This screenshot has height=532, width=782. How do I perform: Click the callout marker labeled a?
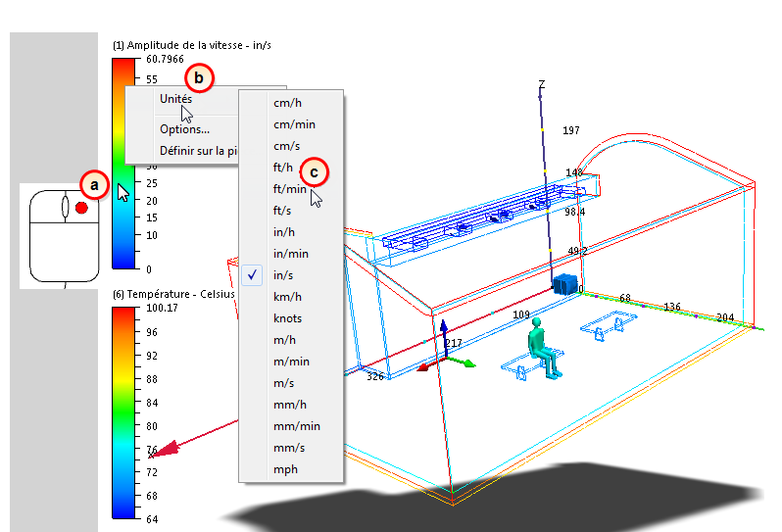tap(94, 185)
